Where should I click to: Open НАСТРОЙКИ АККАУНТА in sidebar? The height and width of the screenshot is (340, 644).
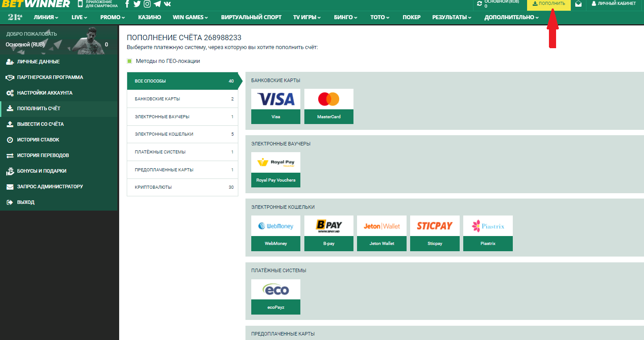click(x=58, y=93)
